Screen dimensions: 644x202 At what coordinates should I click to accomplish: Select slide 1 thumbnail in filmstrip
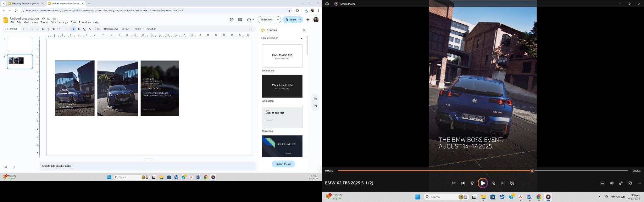[x=20, y=44]
